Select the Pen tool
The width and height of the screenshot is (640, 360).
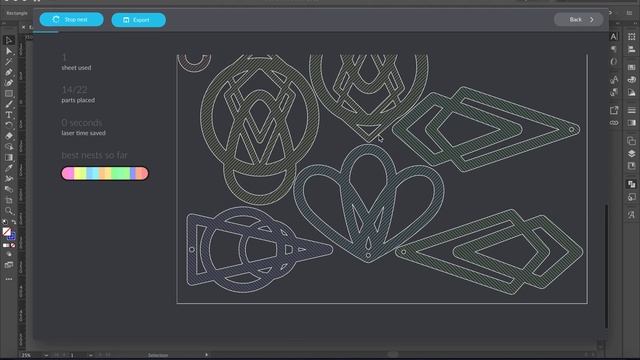pyautogui.click(x=9, y=72)
